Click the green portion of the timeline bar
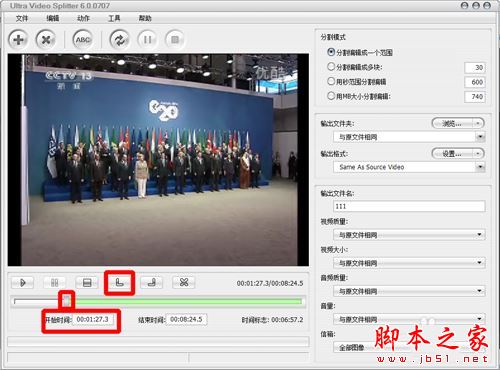This screenshot has width=500, height=370. [187, 302]
